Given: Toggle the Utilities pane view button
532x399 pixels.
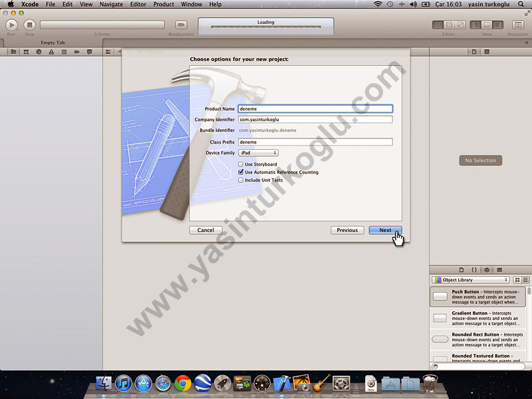Looking at the screenshot, I should [x=497, y=25].
